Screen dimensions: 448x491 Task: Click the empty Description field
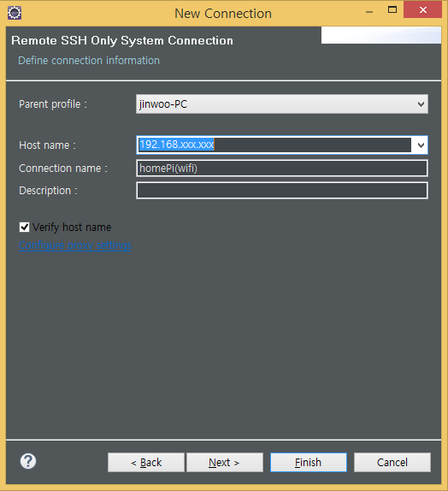pos(282,191)
